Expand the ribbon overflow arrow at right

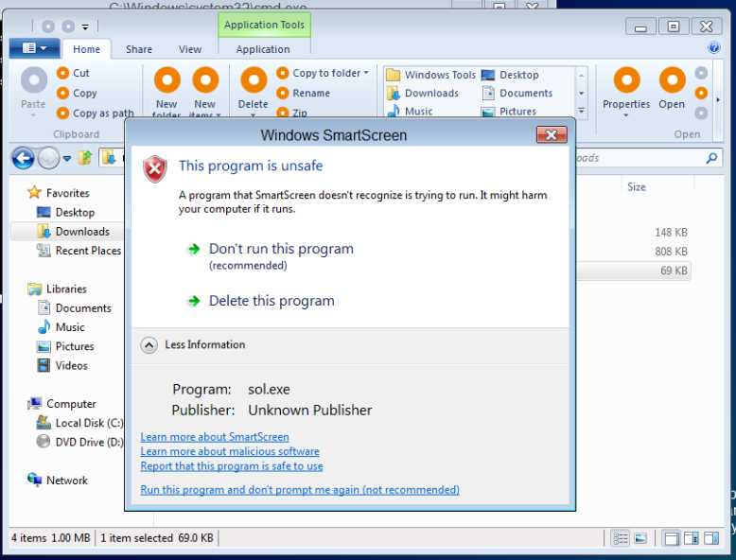[x=718, y=99]
